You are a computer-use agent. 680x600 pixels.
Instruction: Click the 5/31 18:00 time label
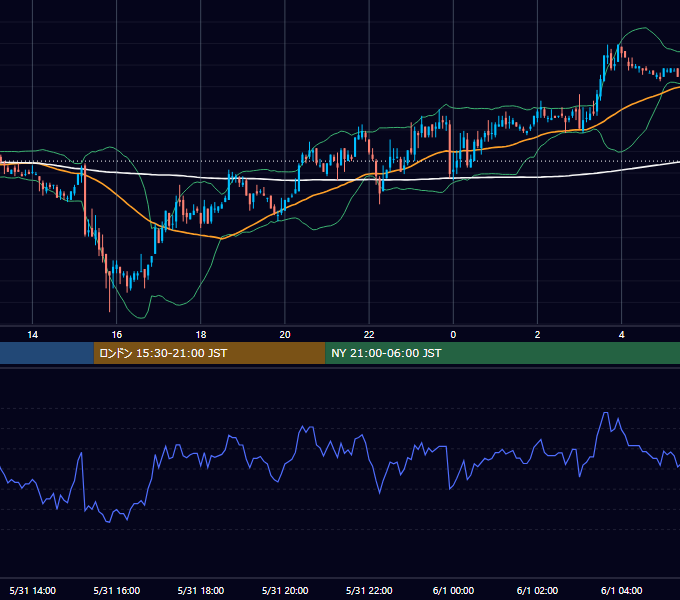coord(201,590)
